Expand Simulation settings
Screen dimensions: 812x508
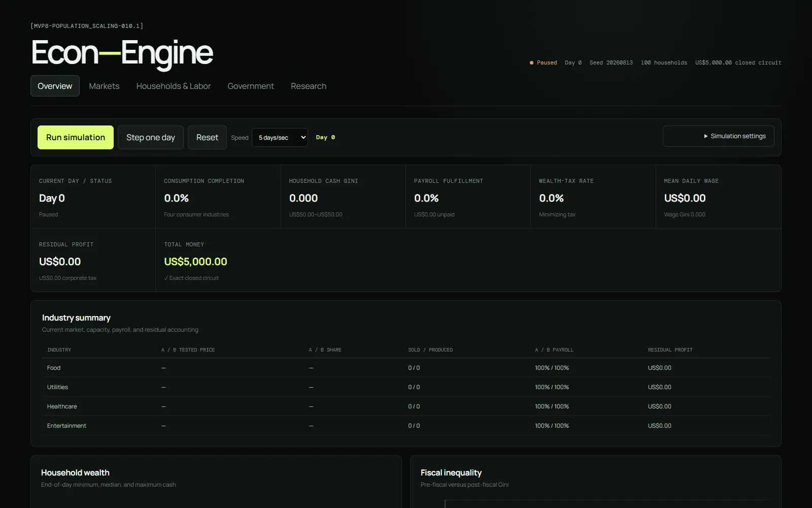[x=718, y=136]
